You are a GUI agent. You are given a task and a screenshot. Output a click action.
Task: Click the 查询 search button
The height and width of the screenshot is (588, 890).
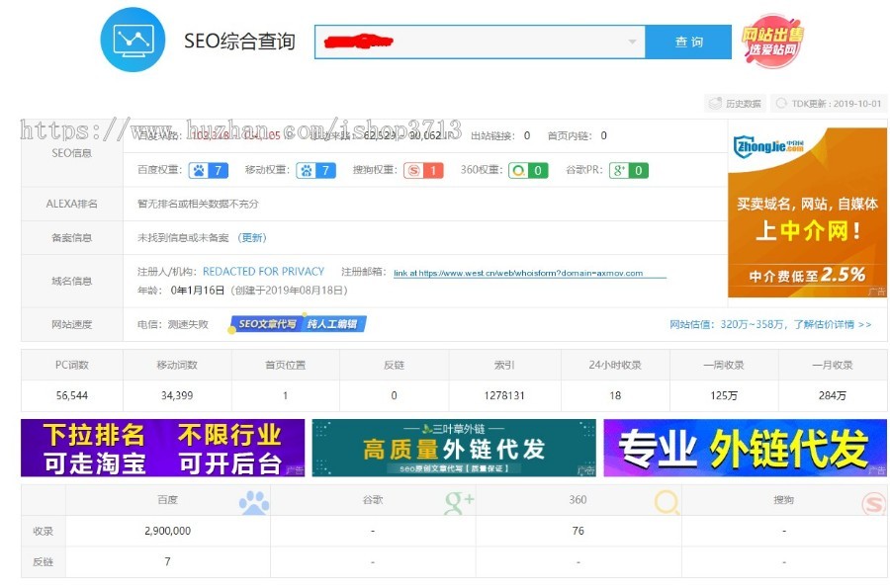[x=689, y=42]
